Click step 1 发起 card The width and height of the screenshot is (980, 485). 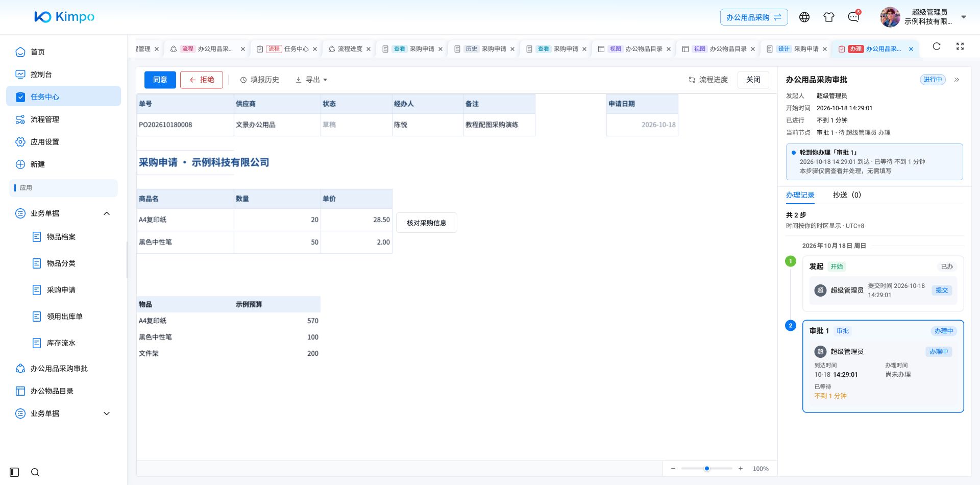click(x=883, y=283)
